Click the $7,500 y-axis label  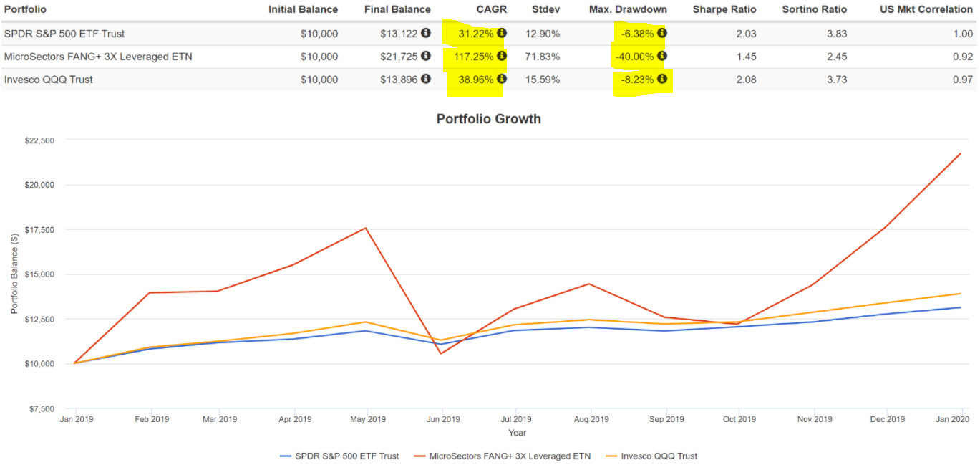pyautogui.click(x=42, y=409)
